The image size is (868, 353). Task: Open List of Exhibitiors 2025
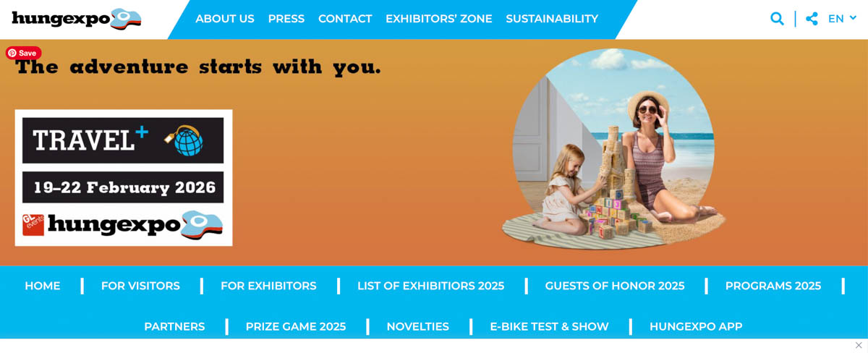(x=430, y=286)
